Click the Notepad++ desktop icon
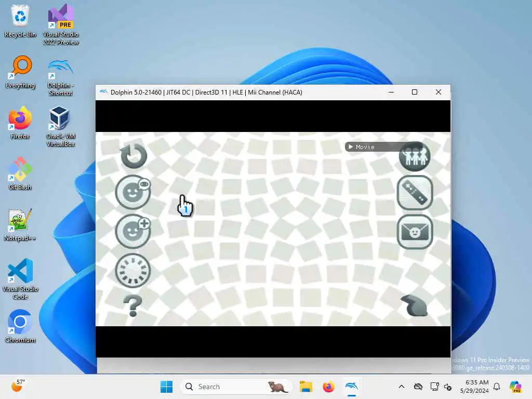The width and height of the screenshot is (532, 399). pyautogui.click(x=20, y=224)
